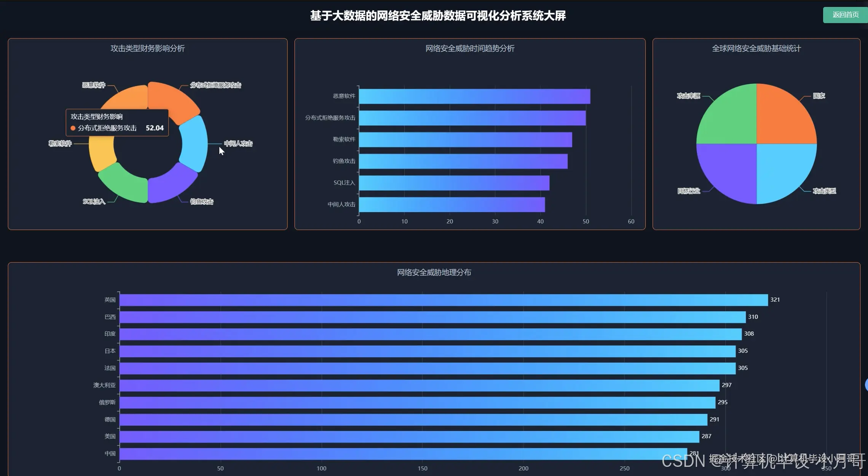This screenshot has width=868, height=476.
Task: Select the 巴西 bar in geography chart
Action: tap(432, 317)
